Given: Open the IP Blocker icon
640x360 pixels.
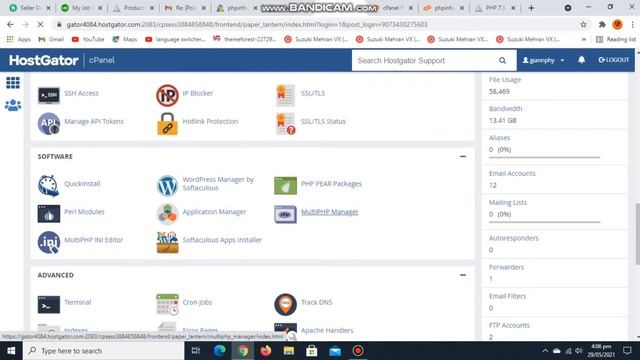Looking at the screenshot, I should [x=167, y=95].
